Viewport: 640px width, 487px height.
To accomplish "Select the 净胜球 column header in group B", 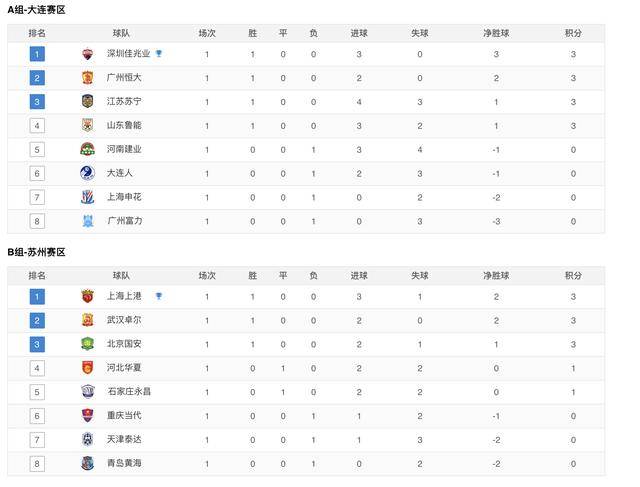I will pyautogui.click(x=496, y=276).
